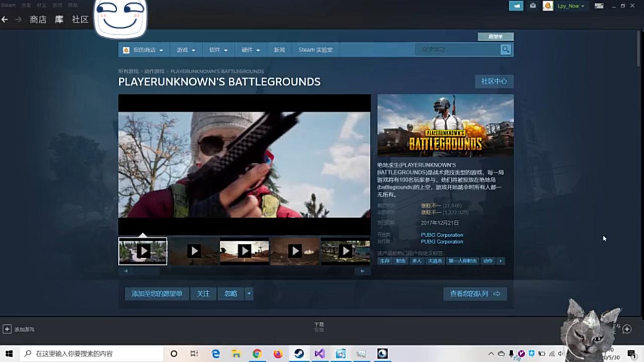Click 添加至您的愿望单 button
Screen dimensions: 644x362
point(157,294)
